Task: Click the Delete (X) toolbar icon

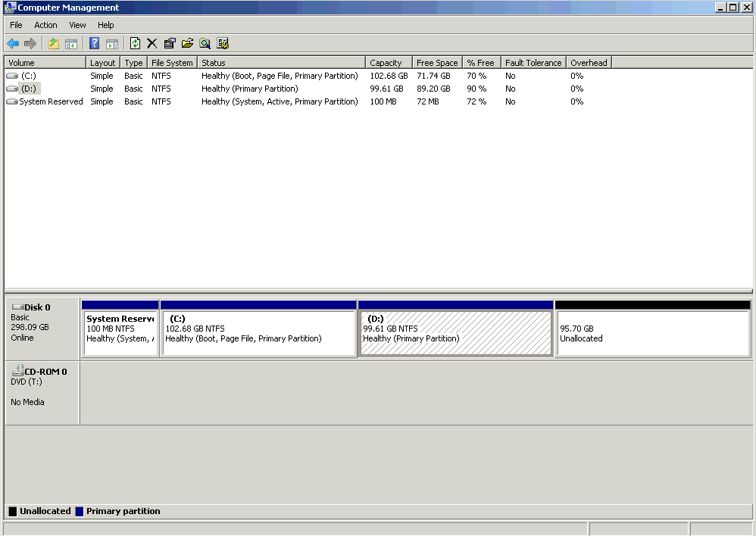Action: coord(152,44)
